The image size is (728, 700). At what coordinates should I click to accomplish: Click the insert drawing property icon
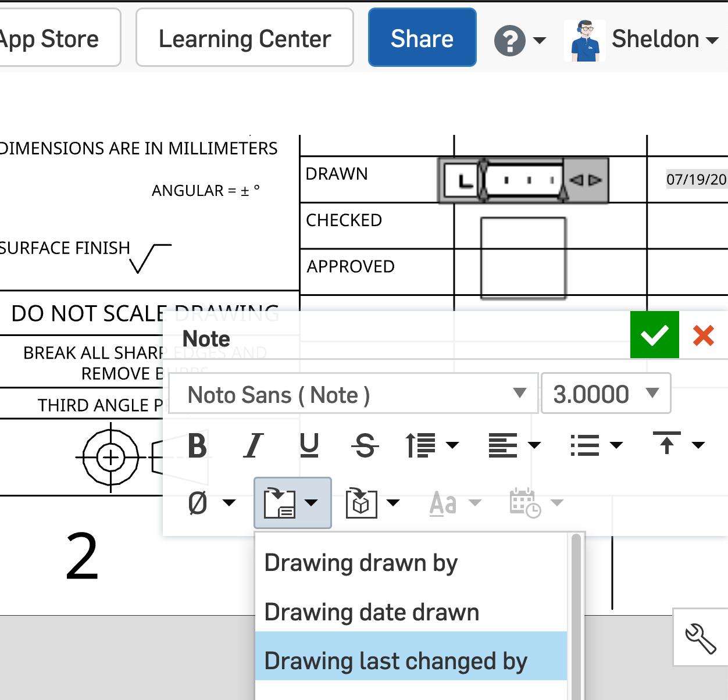pyautogui.click(x=280, y=503)
